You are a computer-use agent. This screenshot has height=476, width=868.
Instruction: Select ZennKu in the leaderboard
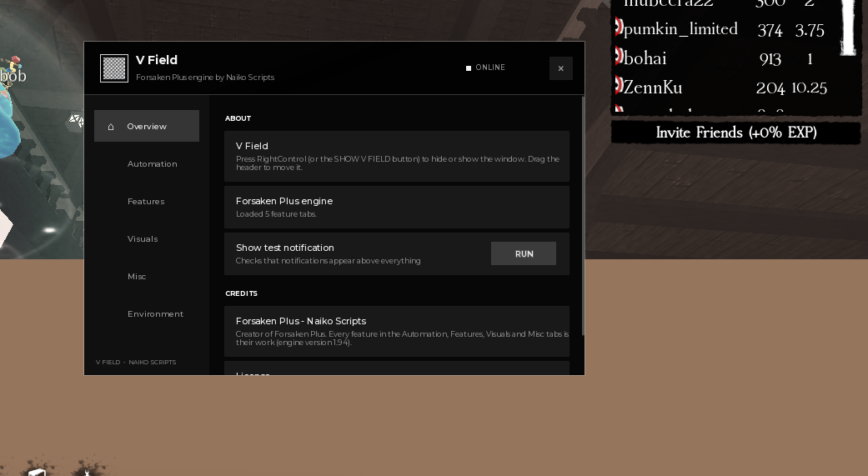[653, 87]
